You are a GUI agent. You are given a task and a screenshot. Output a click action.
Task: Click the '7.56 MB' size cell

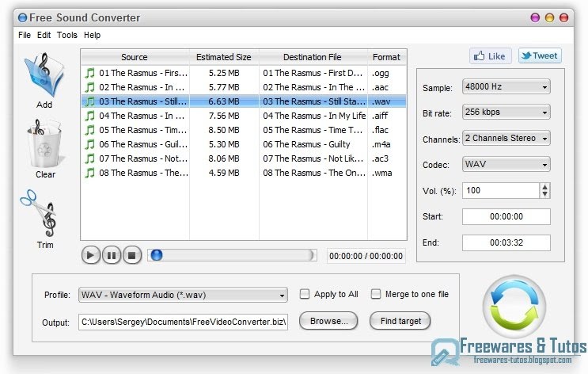[224, 116]
